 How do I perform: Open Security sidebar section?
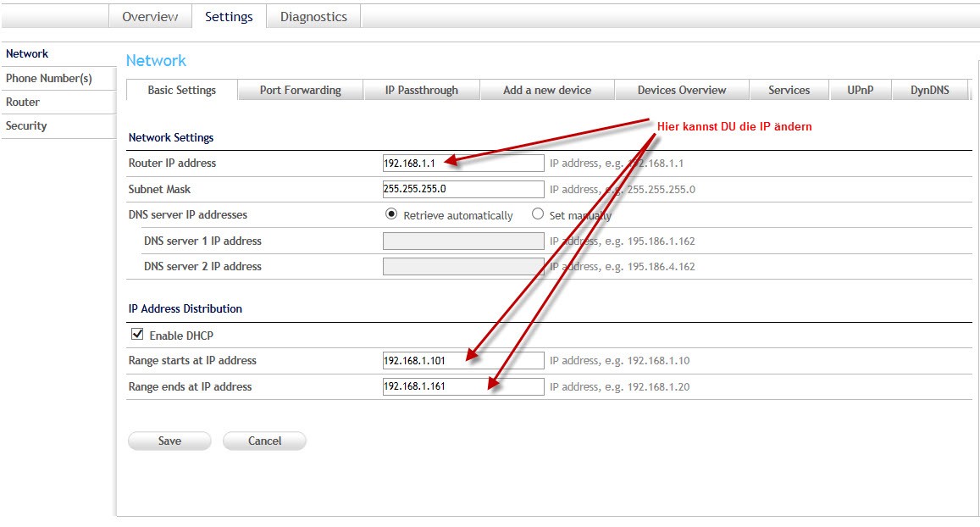tap(26, 125)
